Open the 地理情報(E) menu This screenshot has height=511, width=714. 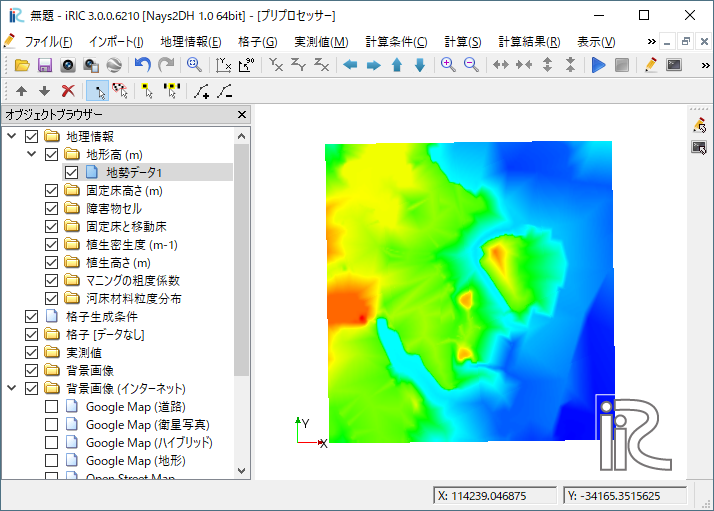tap(191, 42)
